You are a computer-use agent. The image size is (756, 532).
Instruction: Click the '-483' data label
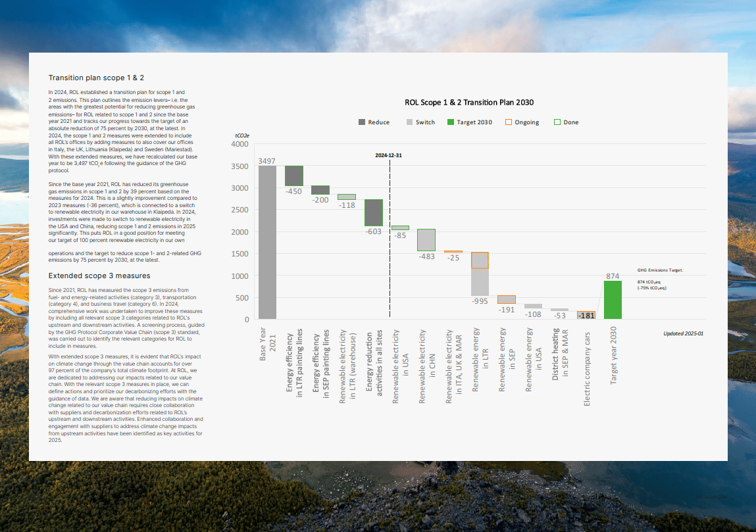coord(427,256)
